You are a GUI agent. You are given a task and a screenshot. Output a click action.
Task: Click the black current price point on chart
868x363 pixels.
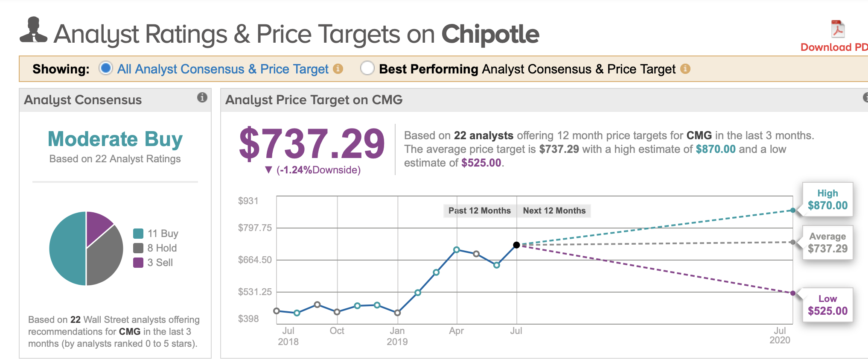[x=516, y=245]
